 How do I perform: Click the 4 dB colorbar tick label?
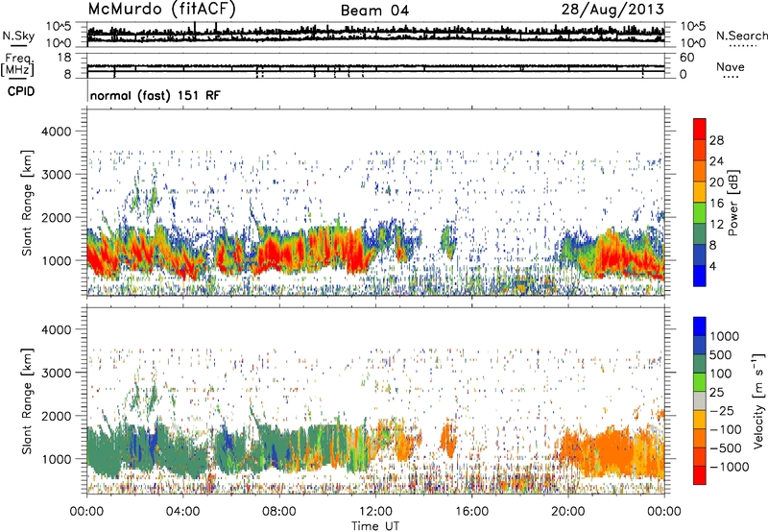[713, 267]
